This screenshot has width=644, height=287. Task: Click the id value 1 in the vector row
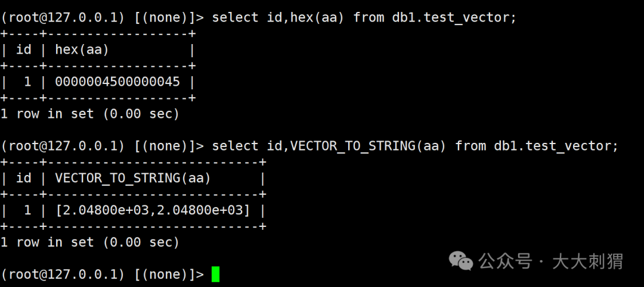tap(27, 210)
